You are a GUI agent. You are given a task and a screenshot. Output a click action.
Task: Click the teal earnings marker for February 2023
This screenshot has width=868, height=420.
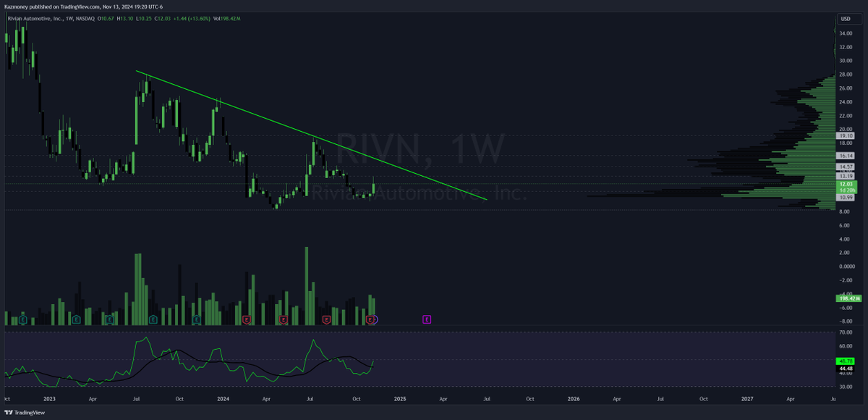pyautogui.click(x=76, y=319)
